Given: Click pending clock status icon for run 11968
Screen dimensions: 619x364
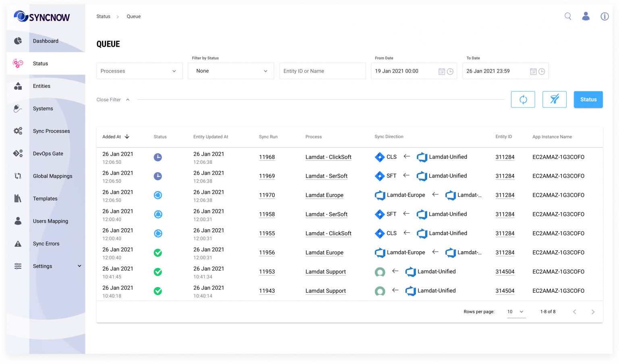Looking at the screenshot, I should coord(158,157).
